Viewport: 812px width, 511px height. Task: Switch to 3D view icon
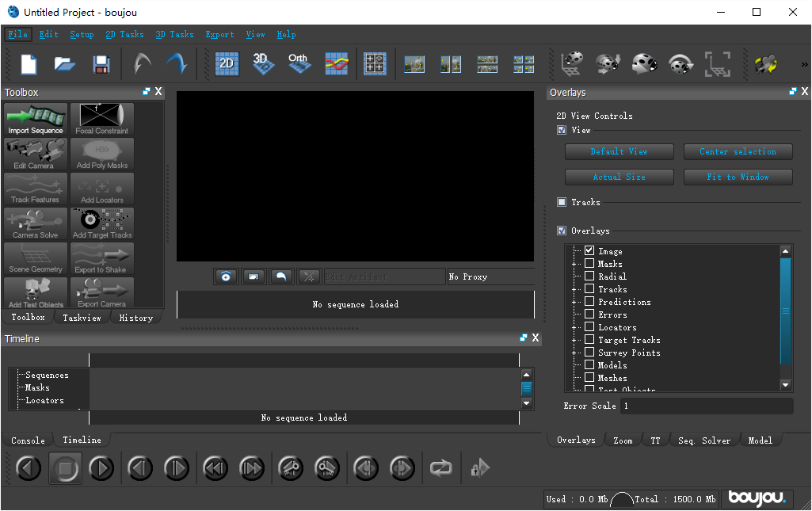click(x=263, y=64)
